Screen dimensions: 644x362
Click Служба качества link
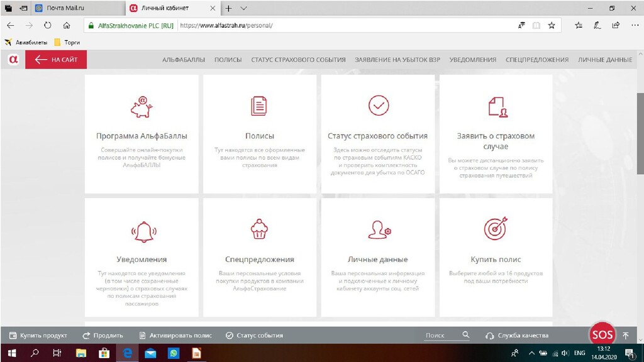pyautogui.click(x=517, y=336)
